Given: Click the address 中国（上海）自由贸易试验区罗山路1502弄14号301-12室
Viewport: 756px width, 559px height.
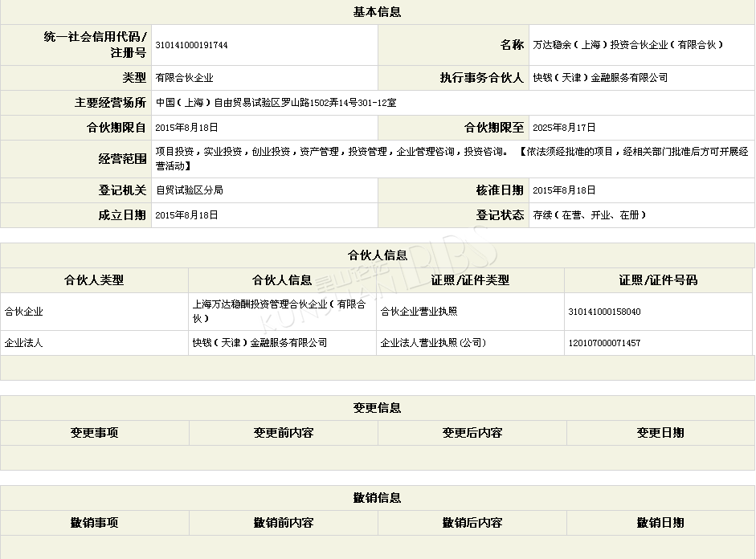Looking at the screenshot, I should [x=276, y=103].
